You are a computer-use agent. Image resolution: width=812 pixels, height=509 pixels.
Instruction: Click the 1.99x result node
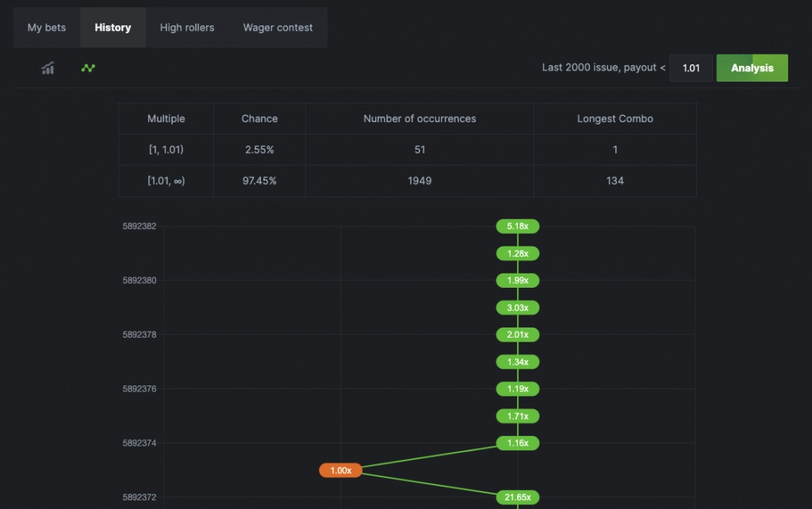click(518, 281)
